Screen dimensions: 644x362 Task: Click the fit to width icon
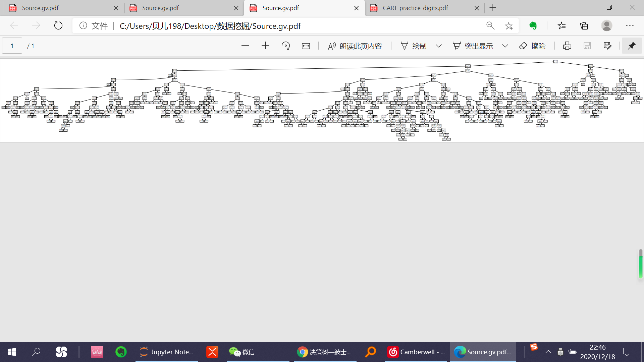[x=306, y=46]
